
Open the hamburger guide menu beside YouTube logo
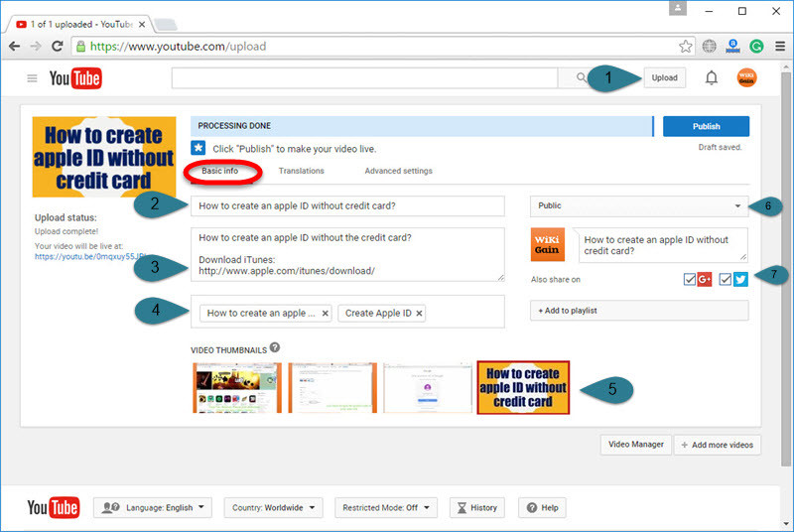(32, 78)
